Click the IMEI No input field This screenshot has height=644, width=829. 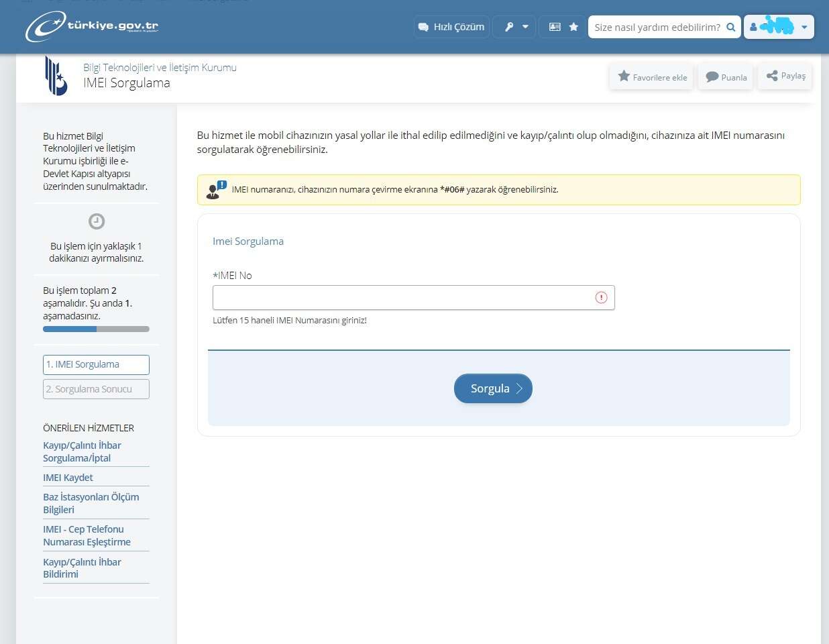[x=413, y=298]
